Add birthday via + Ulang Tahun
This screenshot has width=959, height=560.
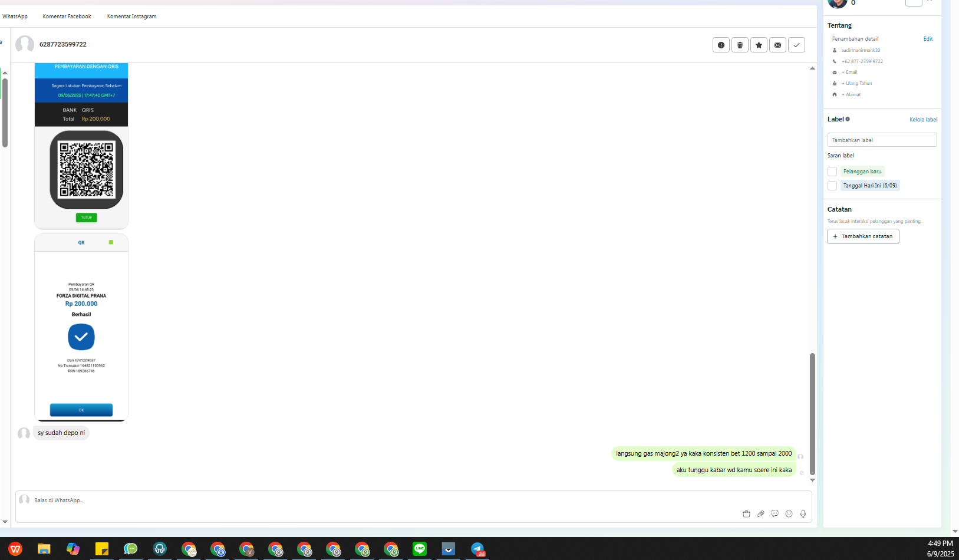856,84
